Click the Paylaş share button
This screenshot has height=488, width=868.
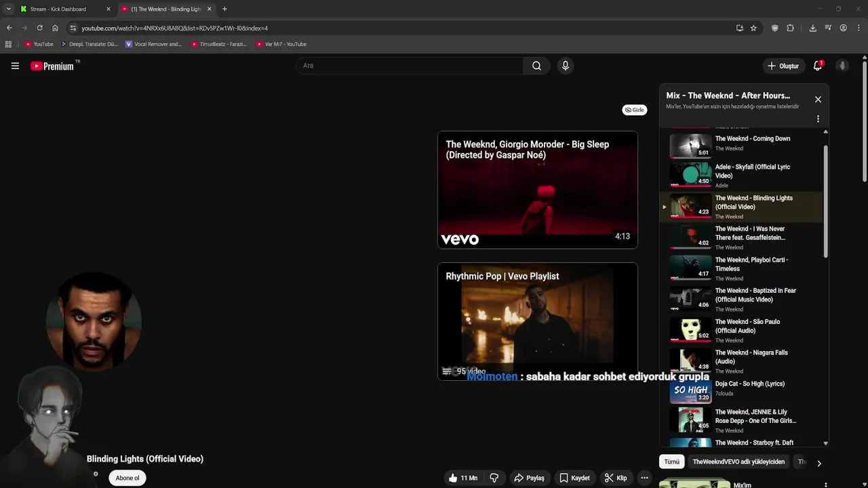pos(529,478)
